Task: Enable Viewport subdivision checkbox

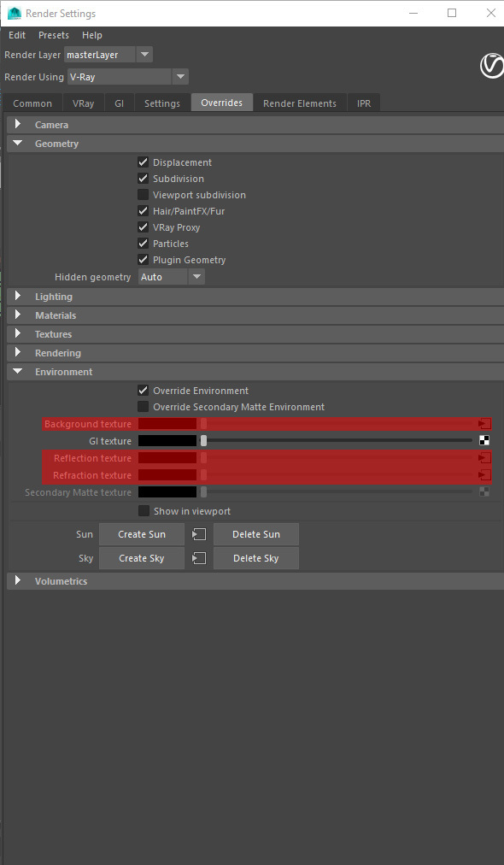Action: (143, 195)
